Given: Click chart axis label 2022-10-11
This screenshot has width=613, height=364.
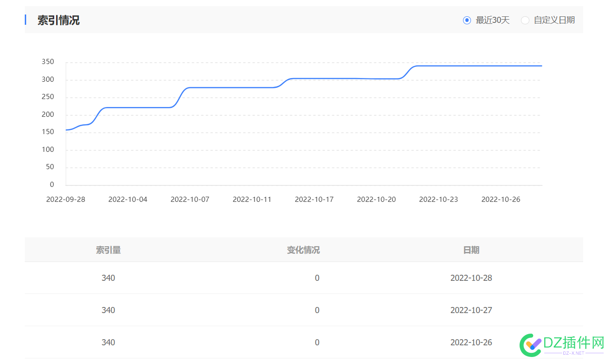Looking at the screenshot, I should [x=252, y=200].
